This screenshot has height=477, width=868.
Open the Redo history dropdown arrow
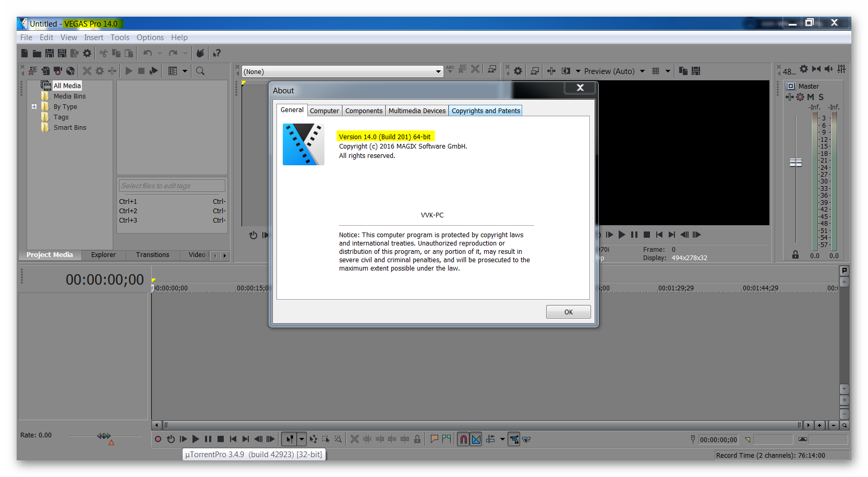185,53
